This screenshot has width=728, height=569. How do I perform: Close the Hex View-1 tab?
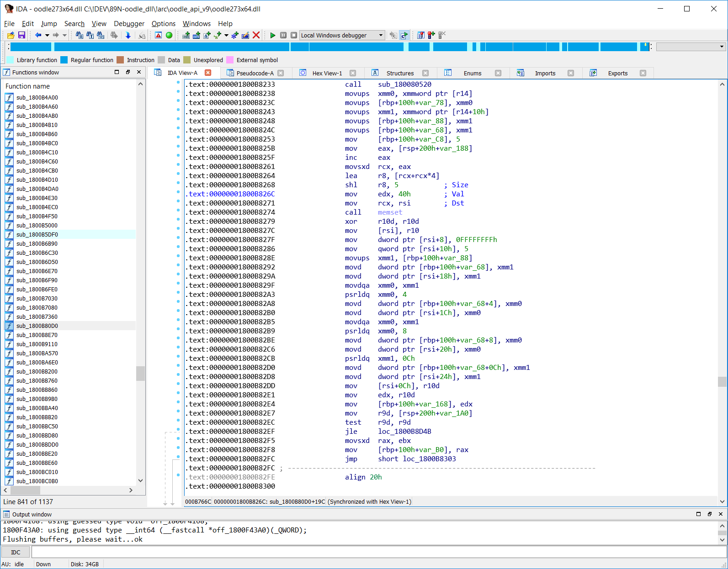[x=353, y=73]
